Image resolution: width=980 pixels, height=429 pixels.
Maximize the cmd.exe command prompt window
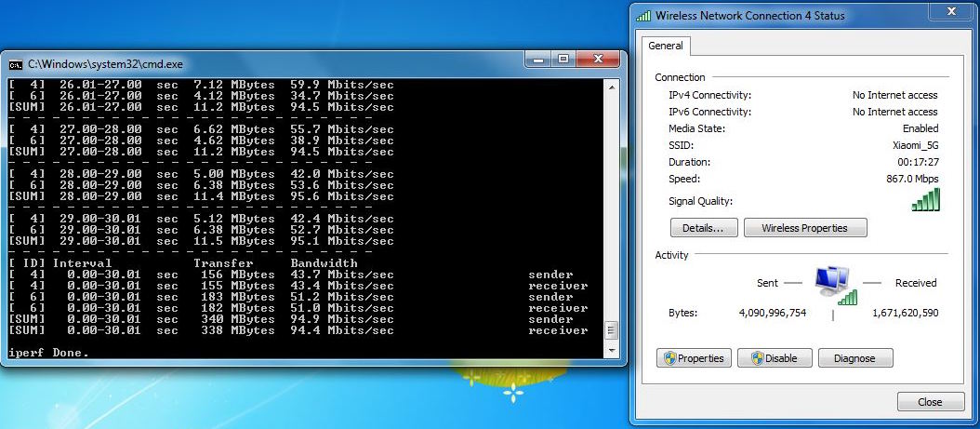[563, 60]
